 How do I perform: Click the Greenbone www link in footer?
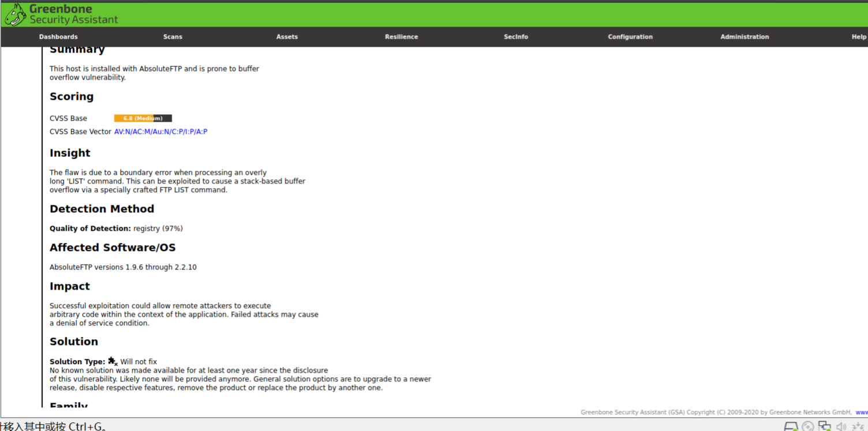pos(862,413)
